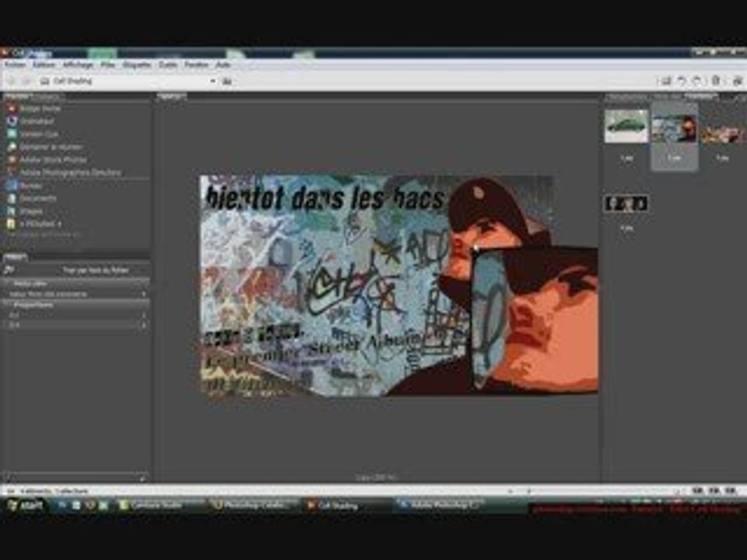This screenshot has width=747, height=560.
Task: Delete item with the trash icon
Action: tap(716, 81)
